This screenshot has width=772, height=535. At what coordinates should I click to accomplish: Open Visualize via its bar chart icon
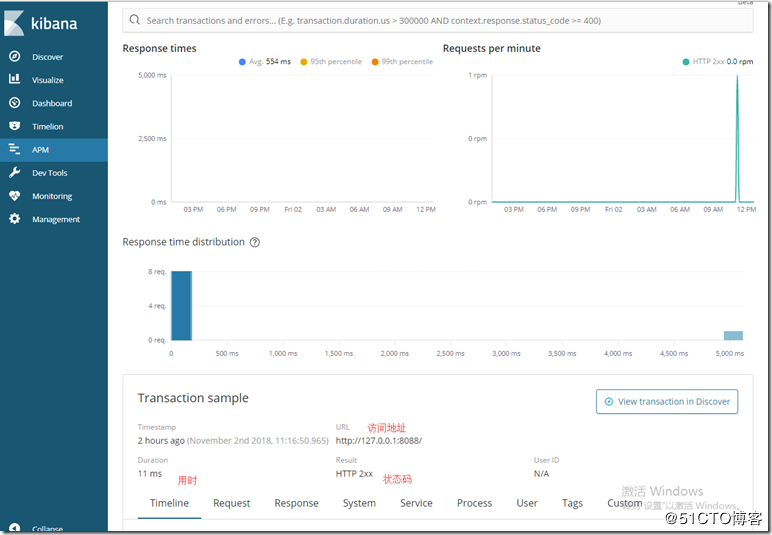coord(15,79)
